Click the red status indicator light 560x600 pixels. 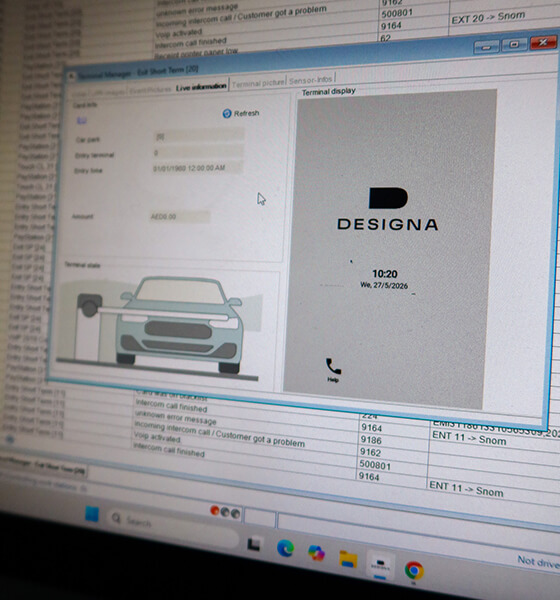(215, 510)
